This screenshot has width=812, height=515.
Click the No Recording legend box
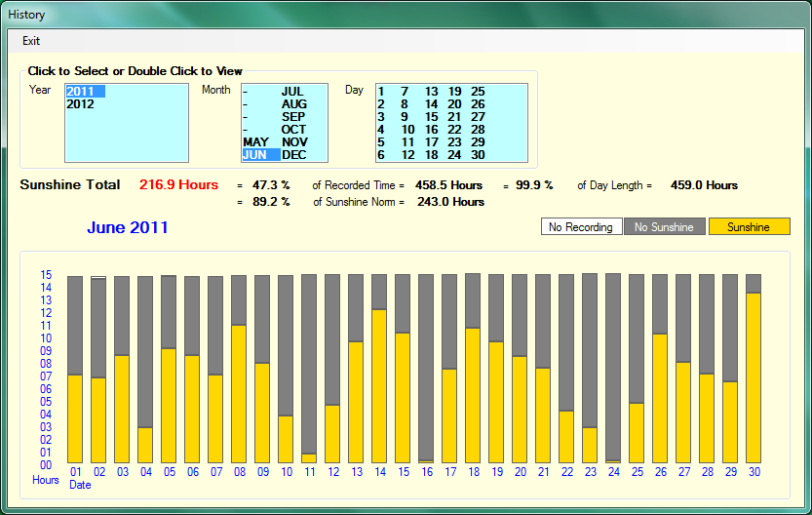pyautogui.click(x=581, y=227)
